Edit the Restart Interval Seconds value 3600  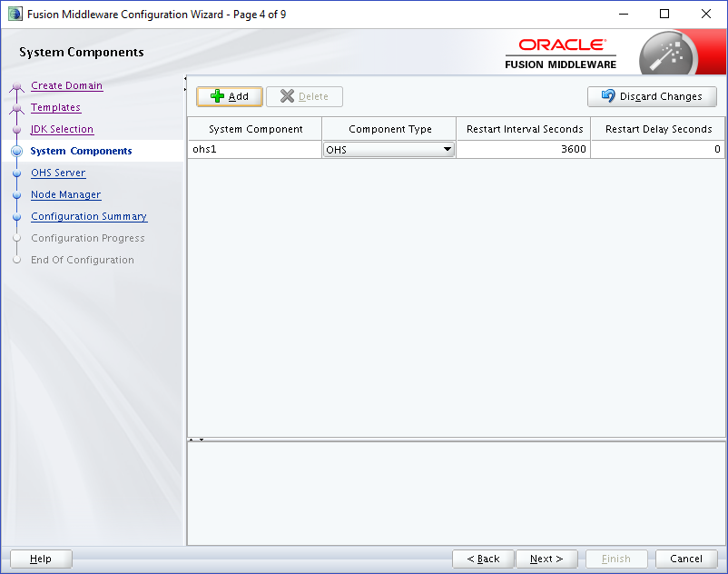click(x=523, y=150)
